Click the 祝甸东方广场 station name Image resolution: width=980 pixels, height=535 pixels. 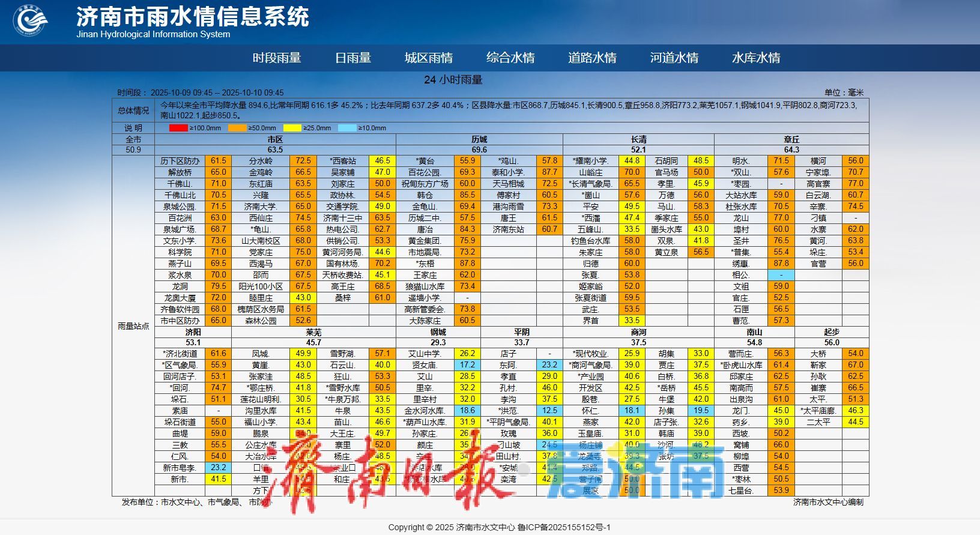pos(425,184)
